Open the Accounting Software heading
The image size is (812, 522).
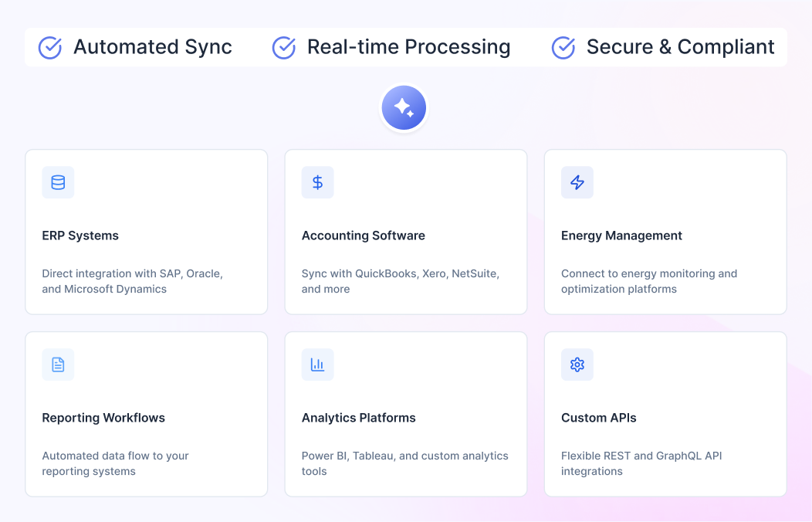363,236
